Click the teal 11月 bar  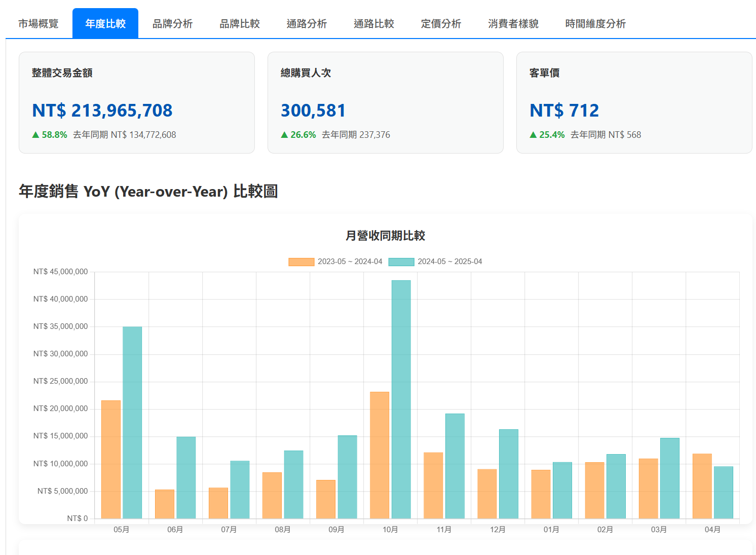click(455, 466)
